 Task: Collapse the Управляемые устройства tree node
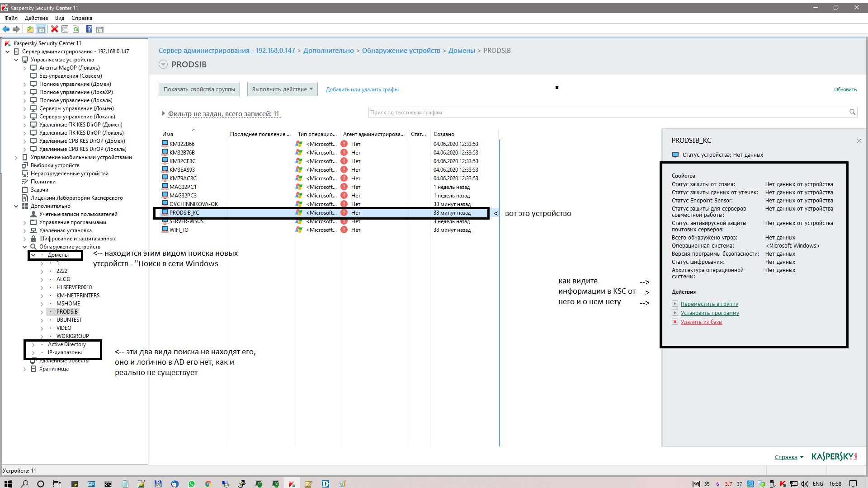pyautogui.click(x=16, y=60)
